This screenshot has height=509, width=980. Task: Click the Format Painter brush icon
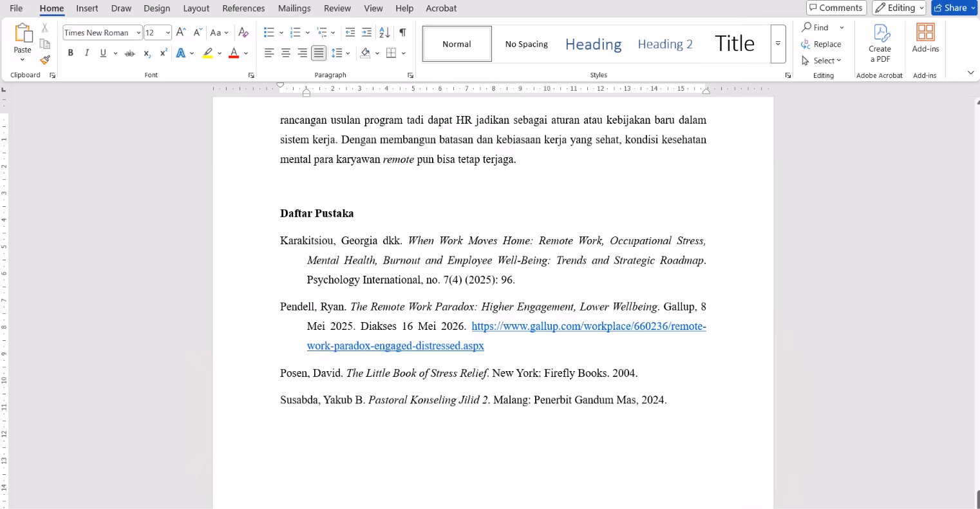[x=44, y=60]
